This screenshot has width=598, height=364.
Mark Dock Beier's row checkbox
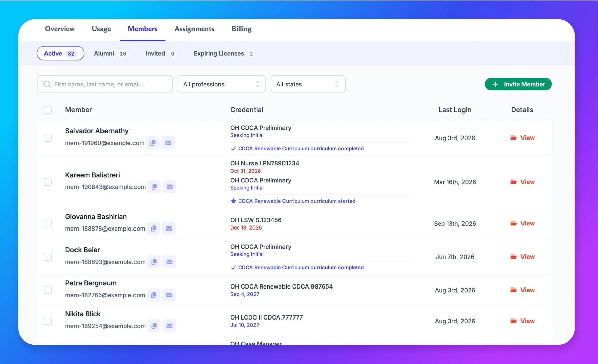pos(48,257)
